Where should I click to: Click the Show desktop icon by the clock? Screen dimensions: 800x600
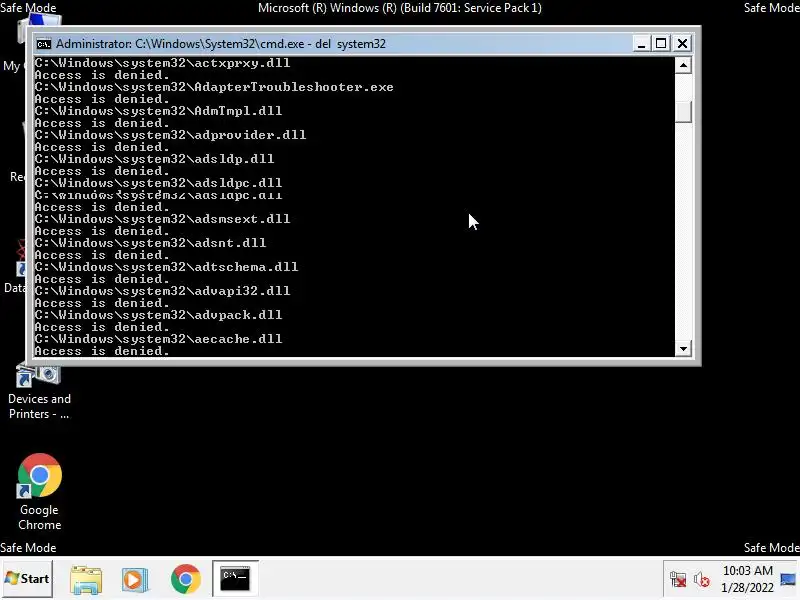(x=788, y=579)
